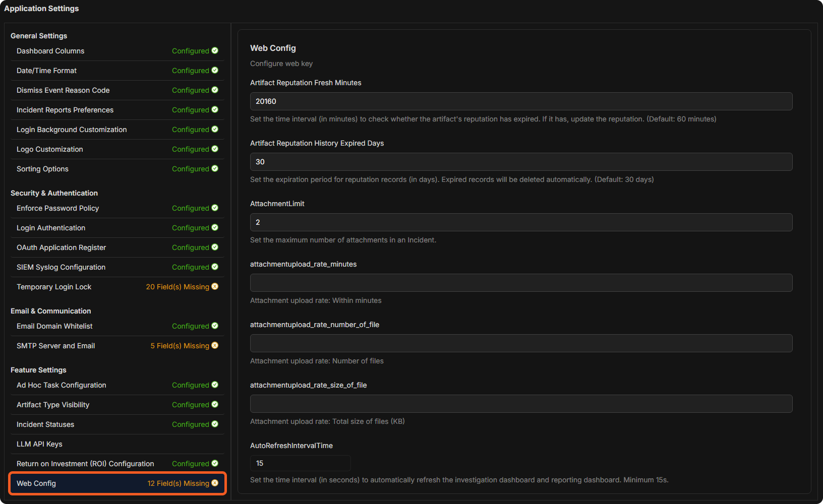Select Dismiss Event Reason Code item
Screen dimensions: 823x504
point(117,90)
